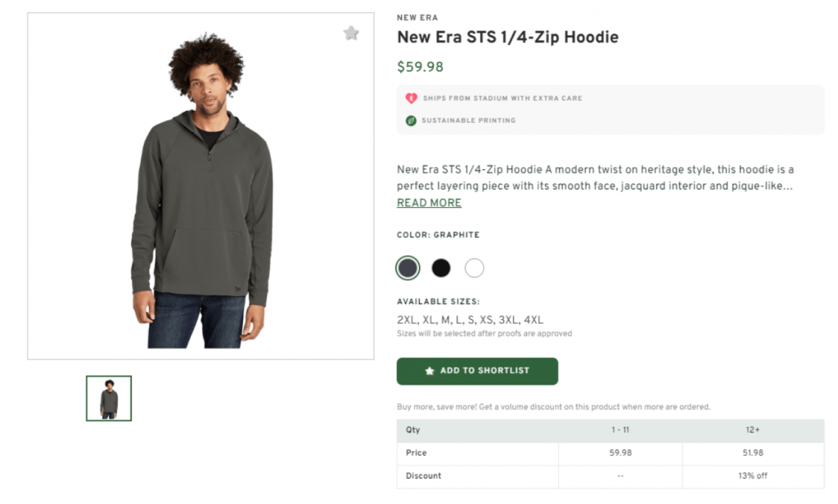Click the favorite star on the product image
This screenshot has height=504, width=838.
tap(351, 34)
